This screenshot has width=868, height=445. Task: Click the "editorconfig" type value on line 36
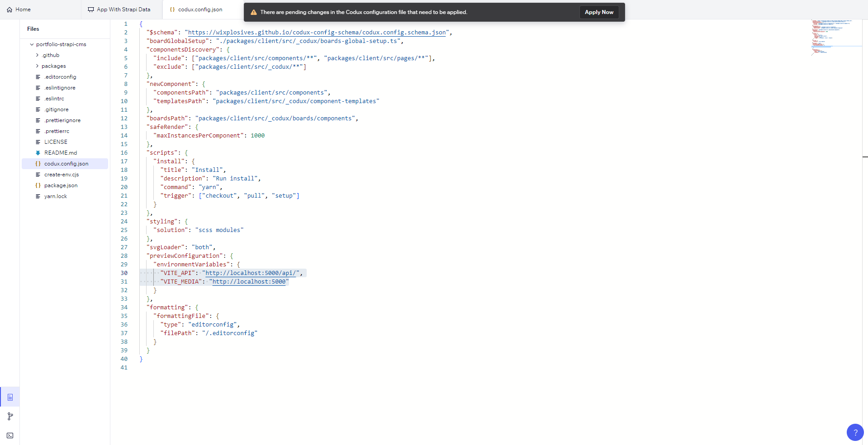[213, 325]
